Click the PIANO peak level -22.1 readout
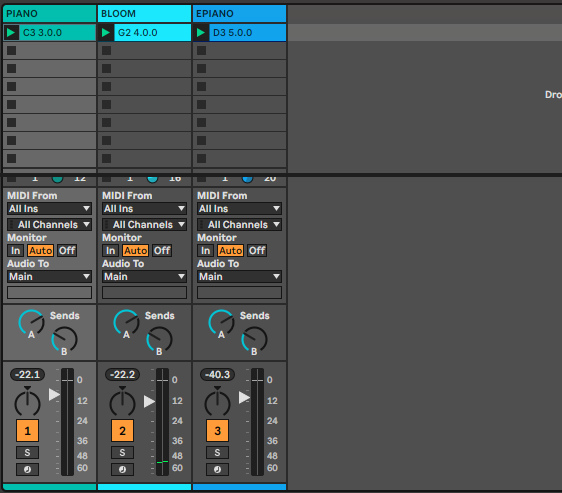Screen dimensions: 562x493 click(28, 374)
